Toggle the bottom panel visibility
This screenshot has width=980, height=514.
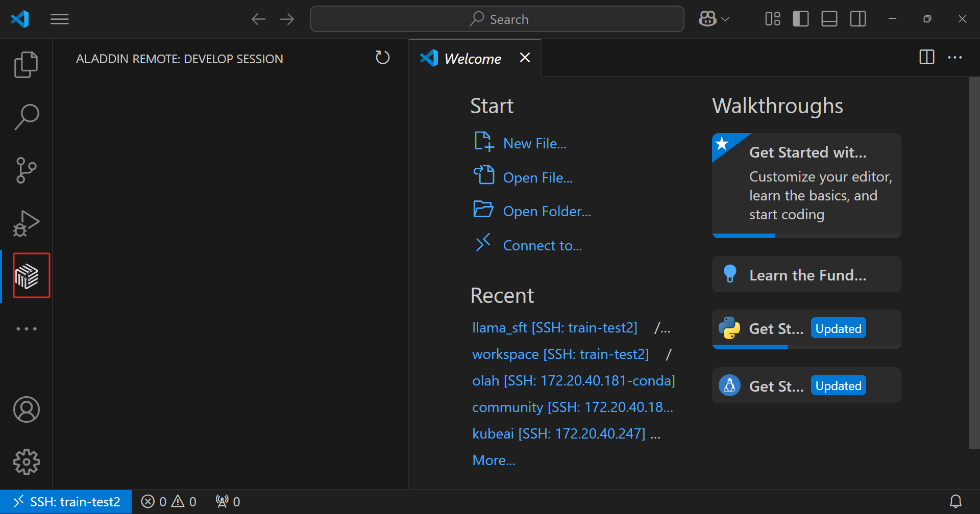pos(829,19)
